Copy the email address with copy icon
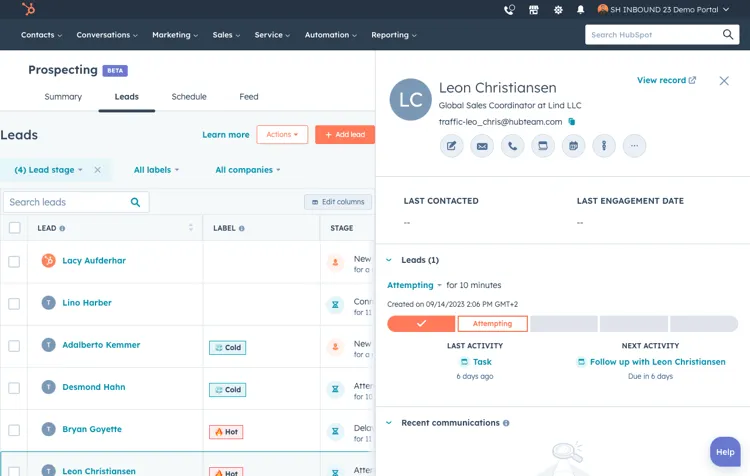This screenshot has width=750, height=476. (x=572, y=122)
